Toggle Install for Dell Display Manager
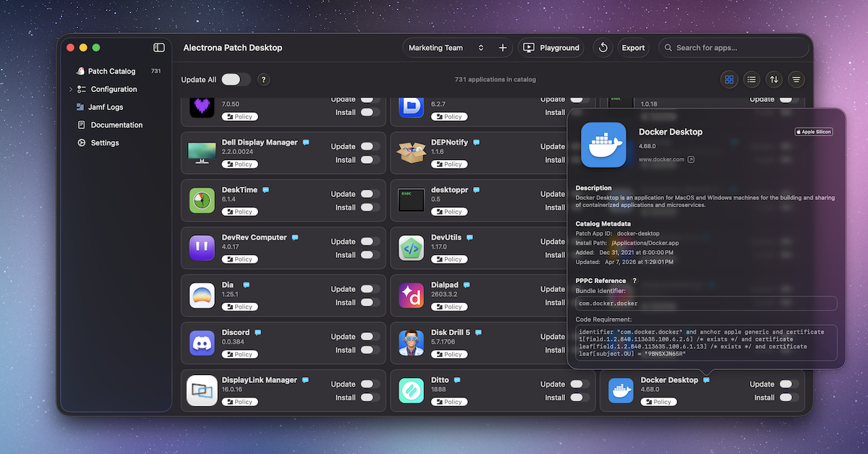This screenshot has height=454, width=868. click(370, 160)
